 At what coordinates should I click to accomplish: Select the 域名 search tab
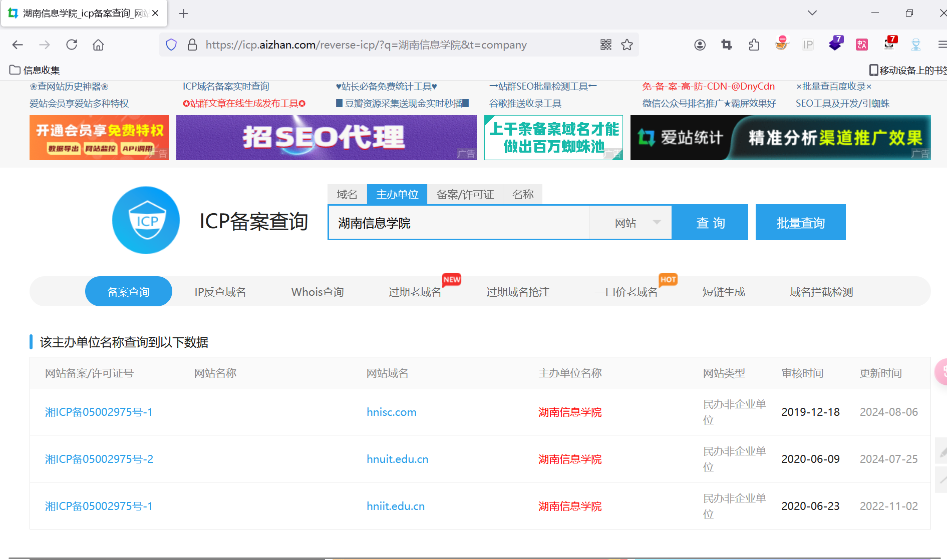tap(347, 194)
